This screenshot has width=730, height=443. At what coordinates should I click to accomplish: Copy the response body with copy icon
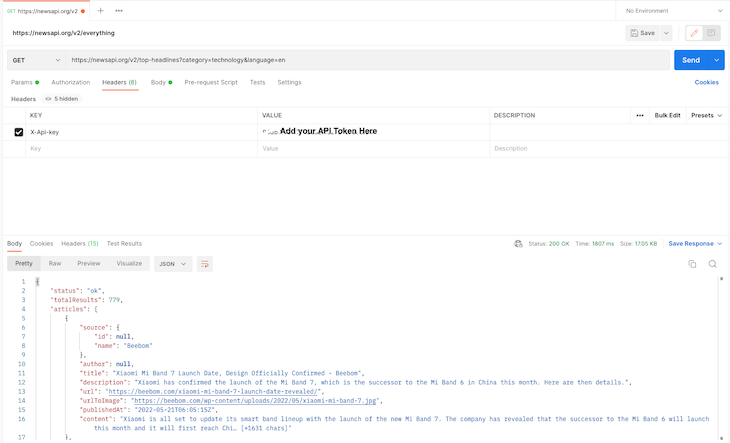pyautogui.click(x=692, y=264)
